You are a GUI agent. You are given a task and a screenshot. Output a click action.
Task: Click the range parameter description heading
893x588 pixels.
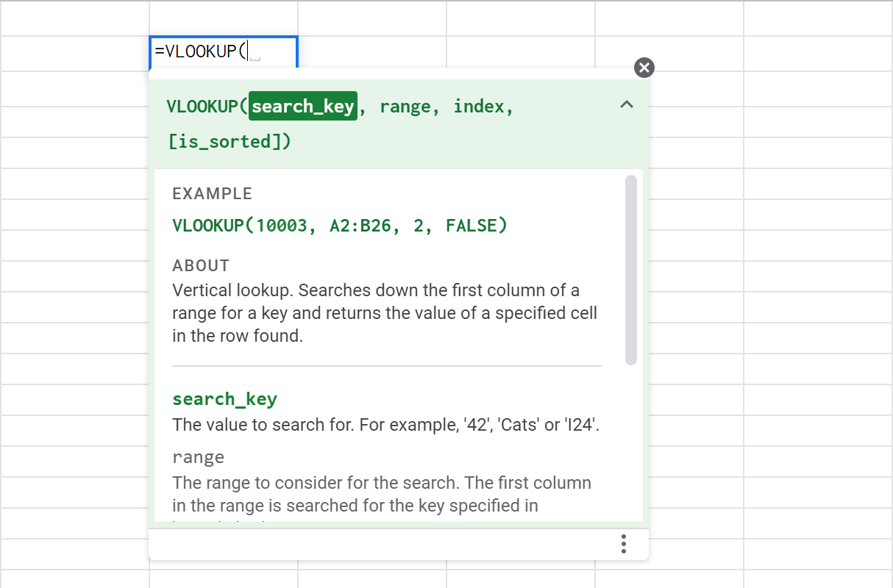pyautogui.click(x=198, y=456)
